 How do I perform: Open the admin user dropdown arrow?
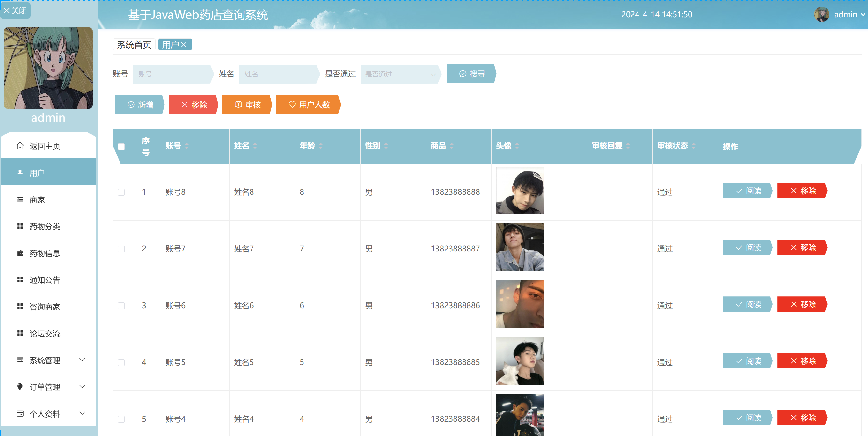pos(863,14)
